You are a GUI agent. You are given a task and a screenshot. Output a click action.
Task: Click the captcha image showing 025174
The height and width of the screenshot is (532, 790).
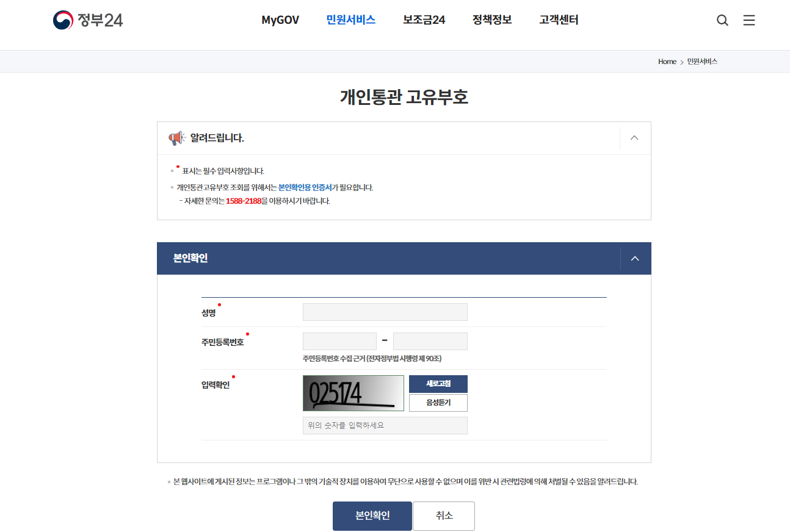click(x=353, y=393)
